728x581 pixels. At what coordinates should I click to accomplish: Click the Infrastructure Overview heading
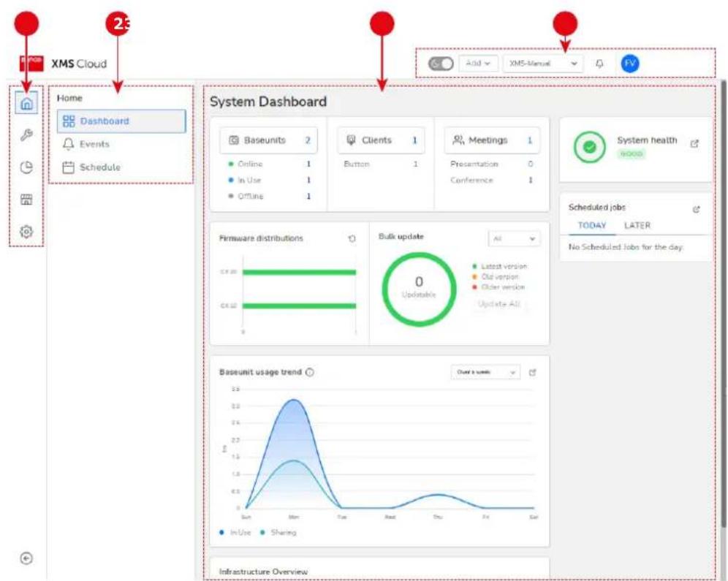(263, 571)
